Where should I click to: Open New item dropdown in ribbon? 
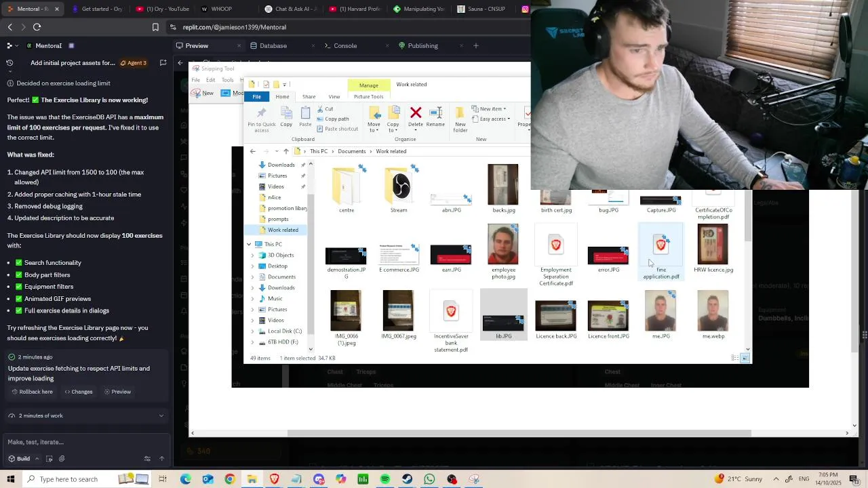point(490,108)
